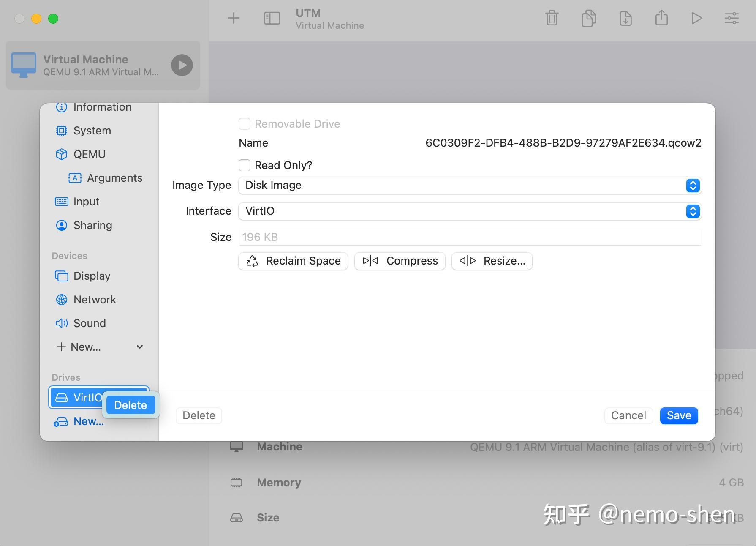The height and width of the screenshot is (546, 756).
Task: Open the Information section
Action: pos(101,107)
